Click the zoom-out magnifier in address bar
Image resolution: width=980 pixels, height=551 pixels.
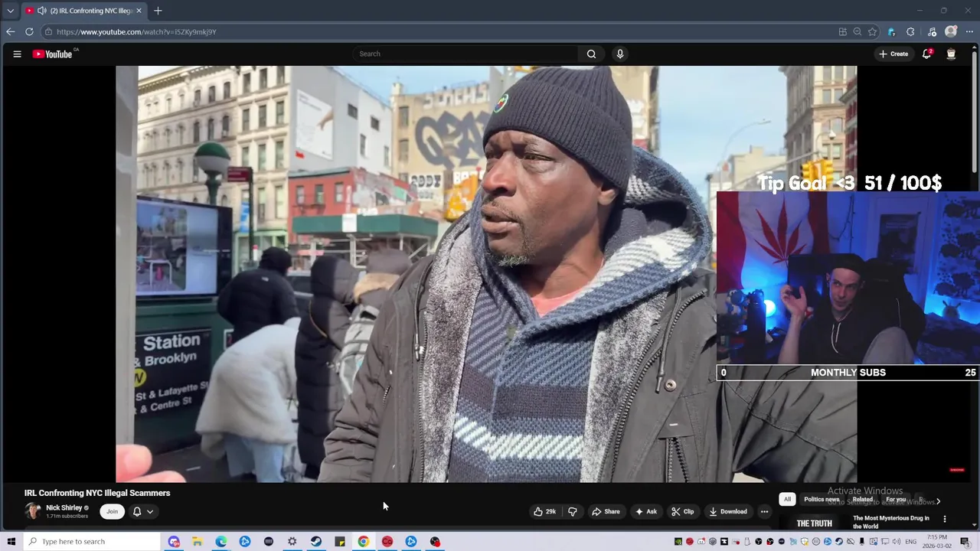857,31
